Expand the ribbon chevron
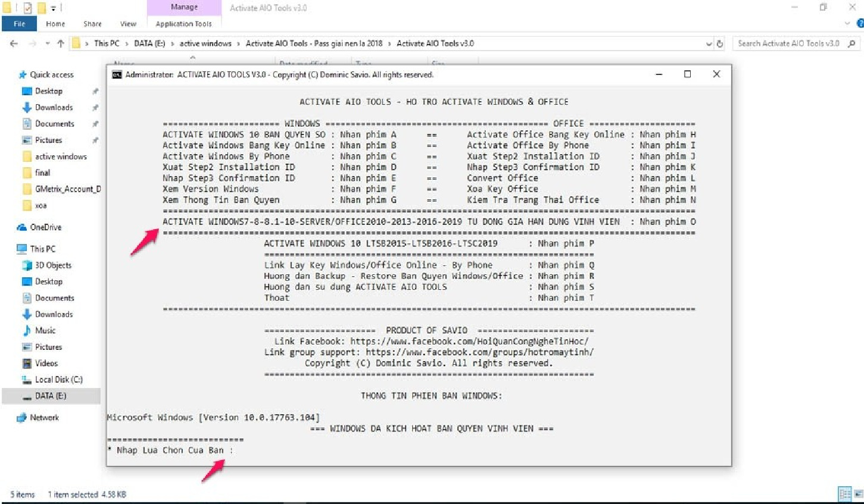This screenshot has height=504, width=864. tap(847, 24)
